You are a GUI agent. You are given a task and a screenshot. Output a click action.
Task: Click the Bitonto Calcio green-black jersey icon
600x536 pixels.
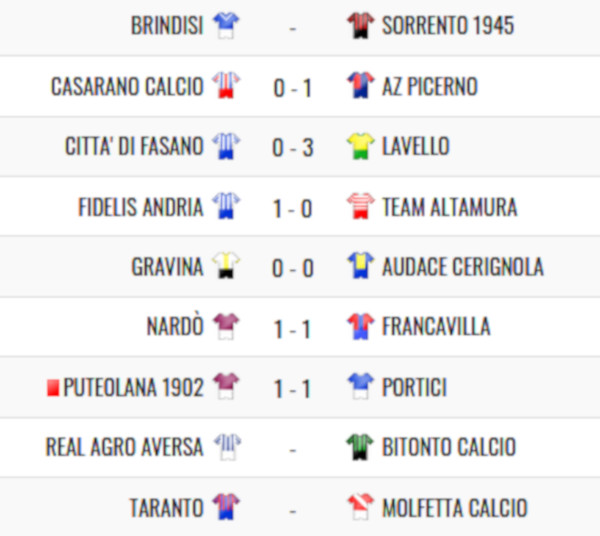coord(360,446)
